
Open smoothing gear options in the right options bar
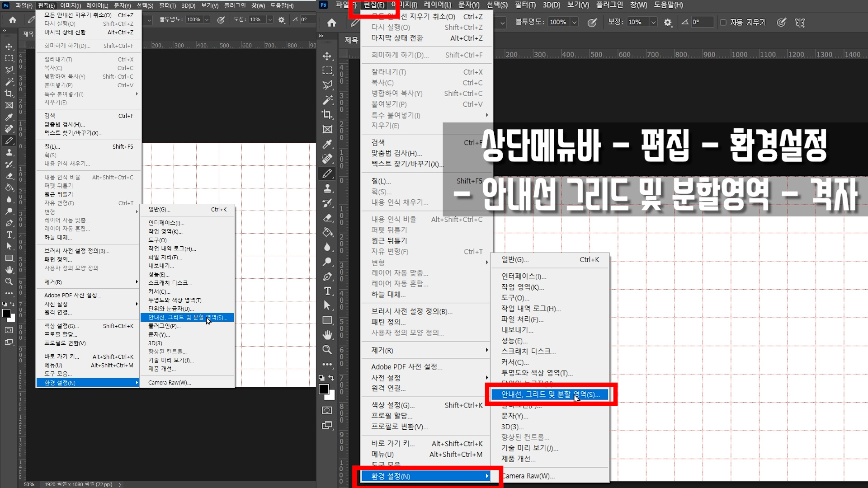coord(668,22)
